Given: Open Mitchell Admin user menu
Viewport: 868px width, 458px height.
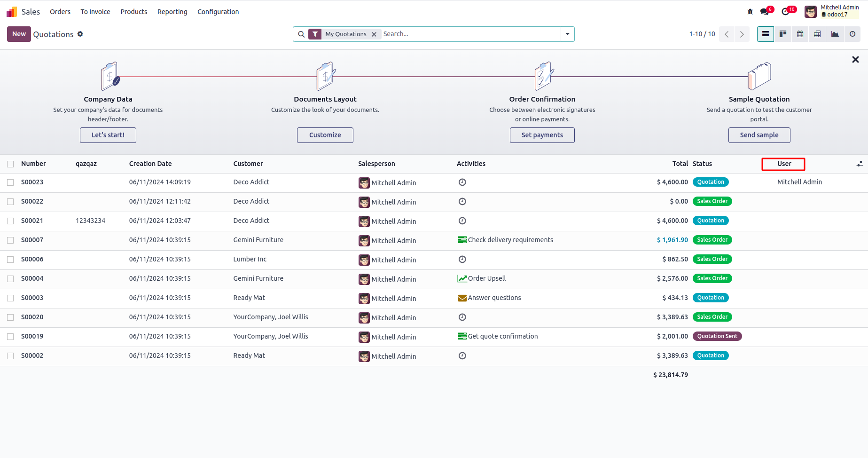Looking at the screenshot, I should (832, 11).
